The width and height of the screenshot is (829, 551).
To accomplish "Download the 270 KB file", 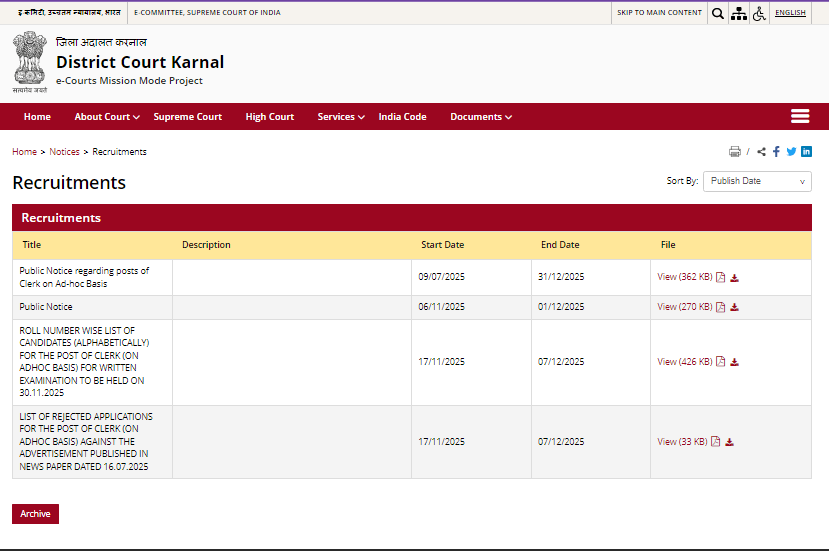I will [x=734, y=307].
